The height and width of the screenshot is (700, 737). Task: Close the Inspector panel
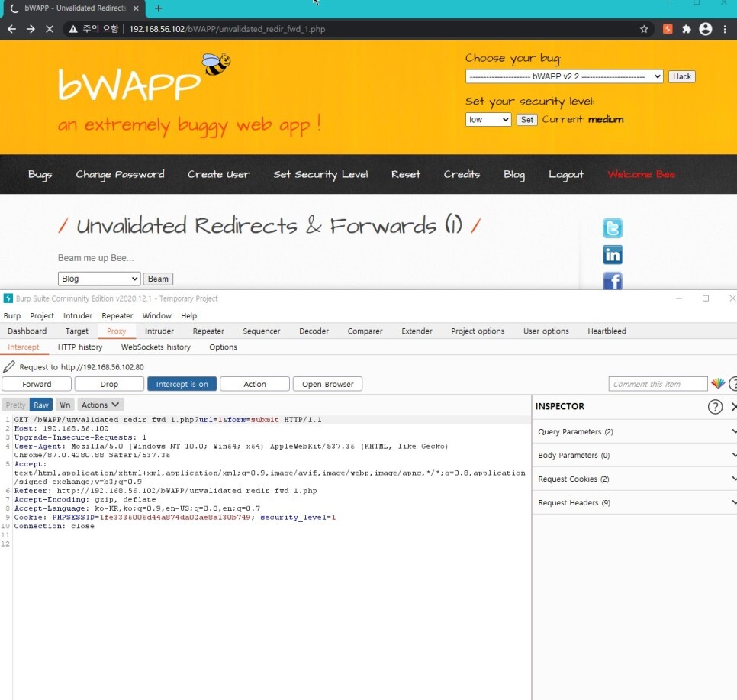(734, 406)
